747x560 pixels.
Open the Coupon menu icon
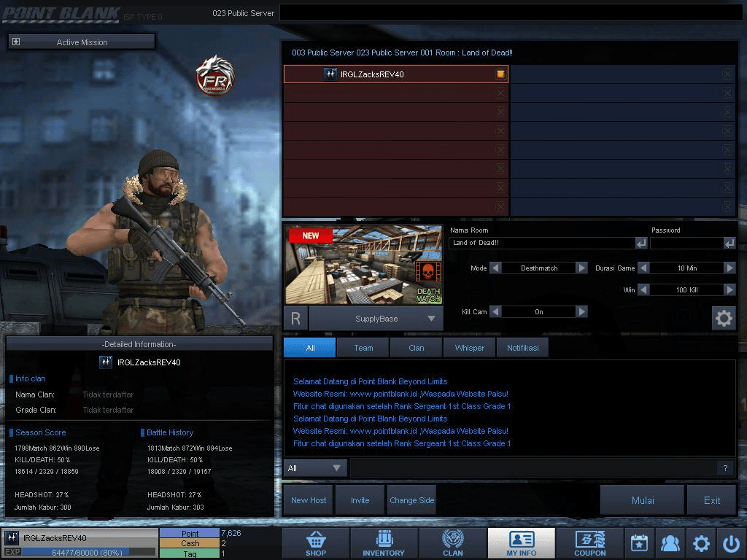tap(589, 542)
